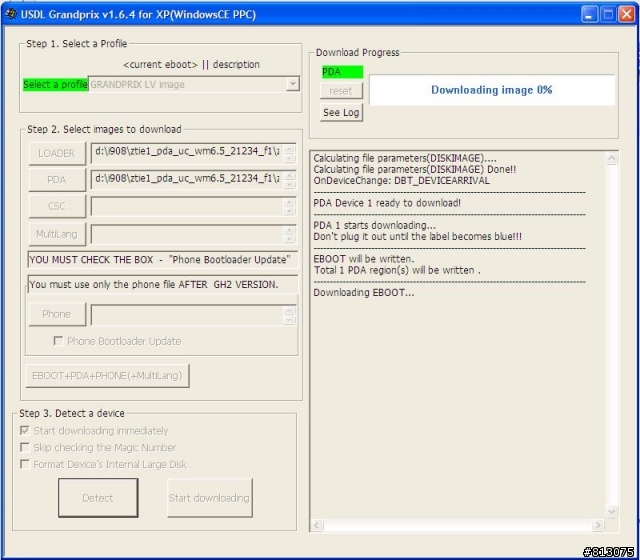Maximize the USDL Grandprix window
Image resolution: width=640 pixels, height=560 pixels.
(x=608, y=15)
